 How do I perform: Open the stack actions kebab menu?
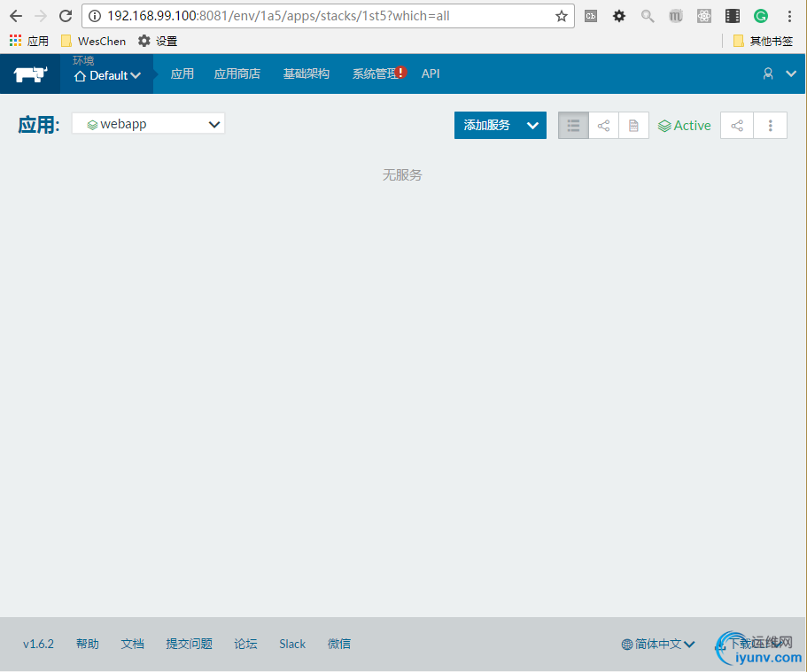pyautogui.click(x=771, y=125)
